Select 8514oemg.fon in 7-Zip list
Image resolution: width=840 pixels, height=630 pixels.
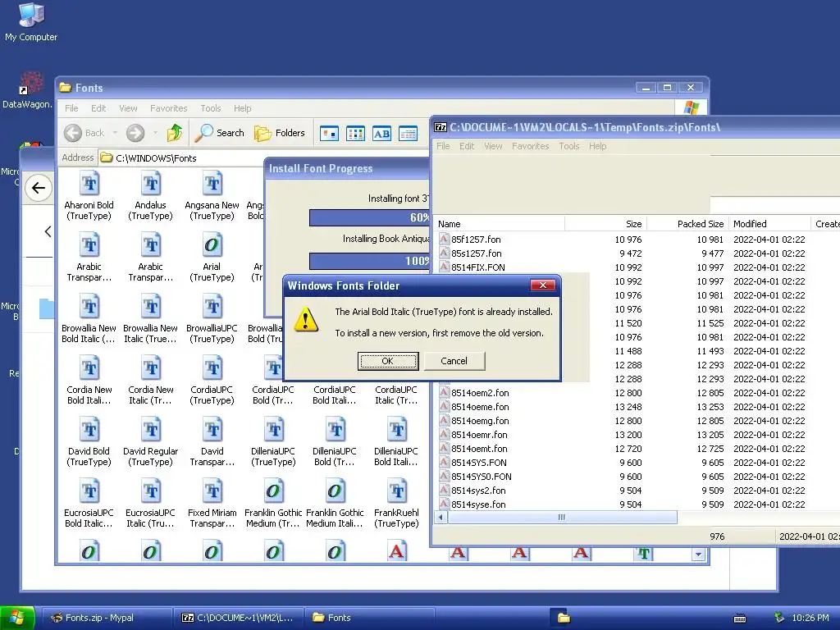(479, 421)
